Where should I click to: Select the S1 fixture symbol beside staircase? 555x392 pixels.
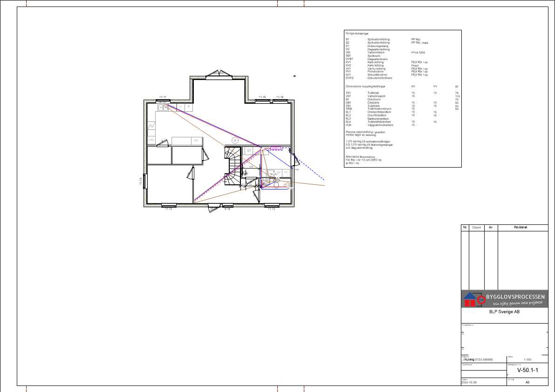[x=249, y=150]
